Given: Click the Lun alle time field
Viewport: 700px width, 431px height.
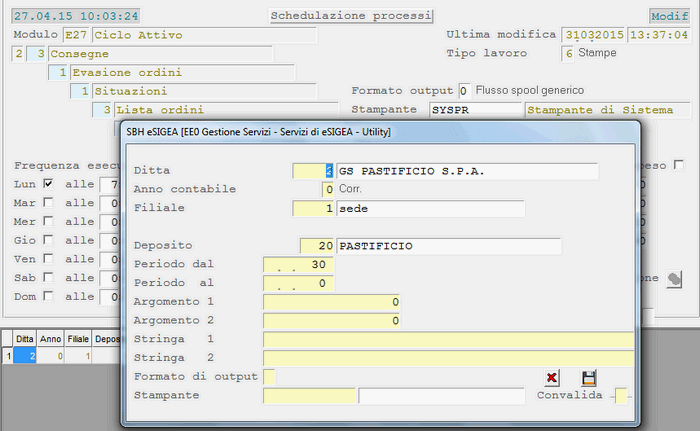Looking at the screenshot, I should tap(110, 184).
